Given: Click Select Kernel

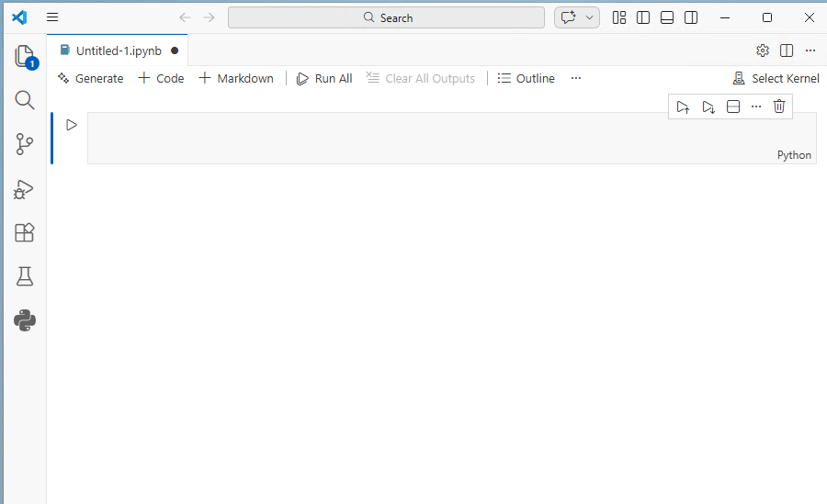Looking at the screenshot, I should [x=776, y=79].
